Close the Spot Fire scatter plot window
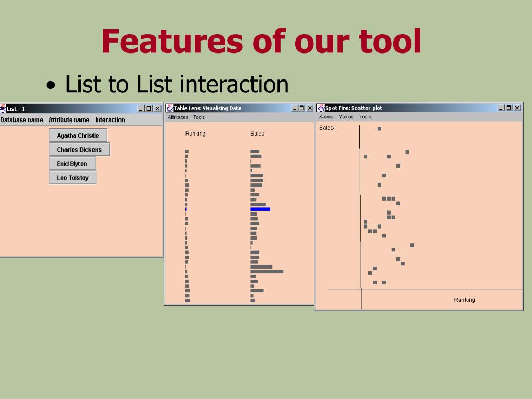Viewport: 532px width, 399px height. pos(517,108)
